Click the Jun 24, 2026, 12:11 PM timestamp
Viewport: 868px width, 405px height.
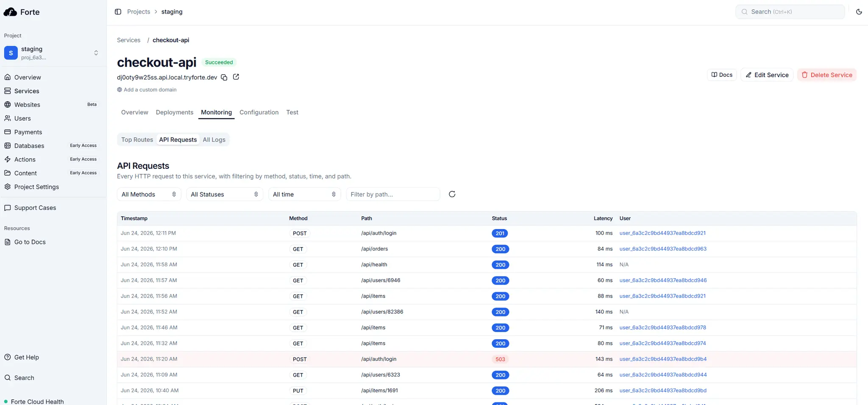(x=148, y=233)
